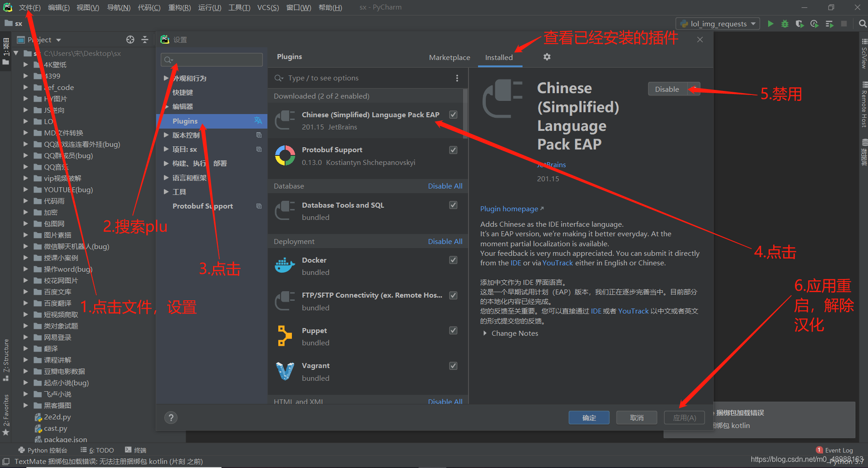The image size is (868, 468).
Task: Open lol_img_requests run configuration dropdown
Action: point(718,24)
